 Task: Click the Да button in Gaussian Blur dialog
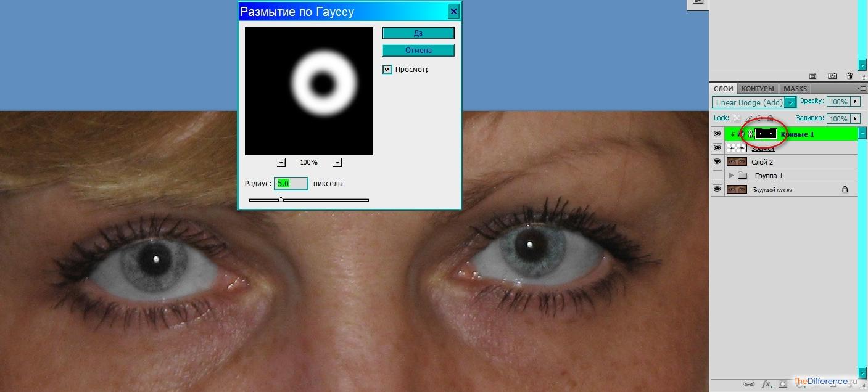[418, 33]
